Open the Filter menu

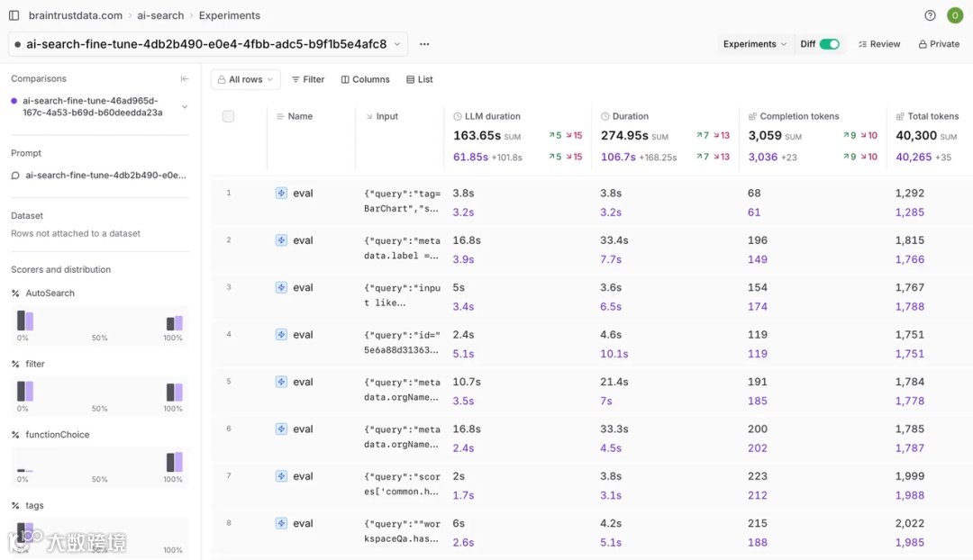tap(307, 79)
